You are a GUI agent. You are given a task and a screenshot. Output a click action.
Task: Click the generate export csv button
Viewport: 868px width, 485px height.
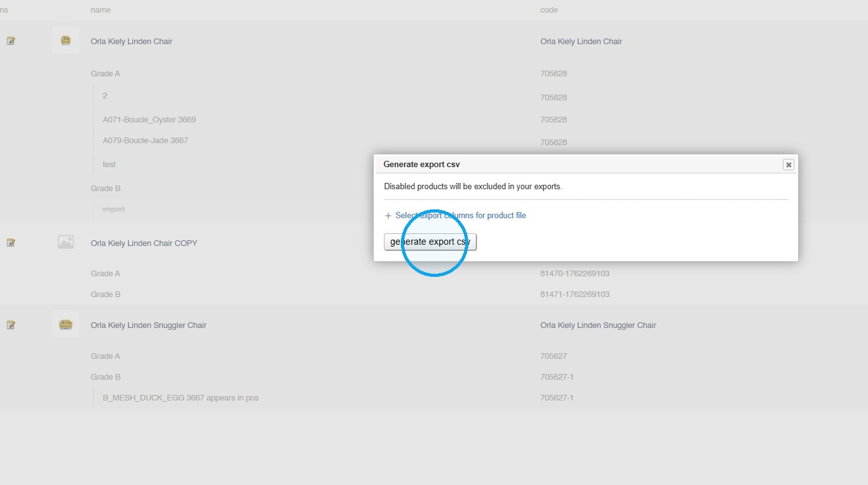coord(430,242)
